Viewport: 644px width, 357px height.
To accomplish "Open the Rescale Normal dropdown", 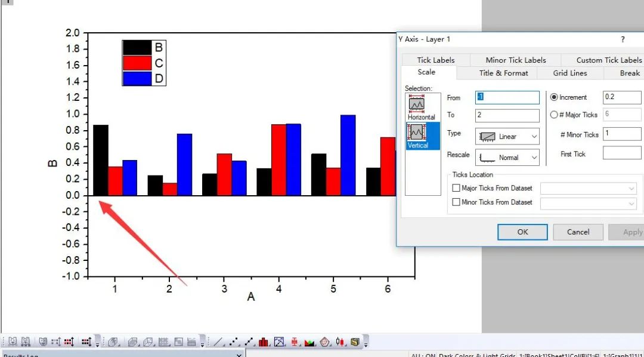I will point(507,158).
